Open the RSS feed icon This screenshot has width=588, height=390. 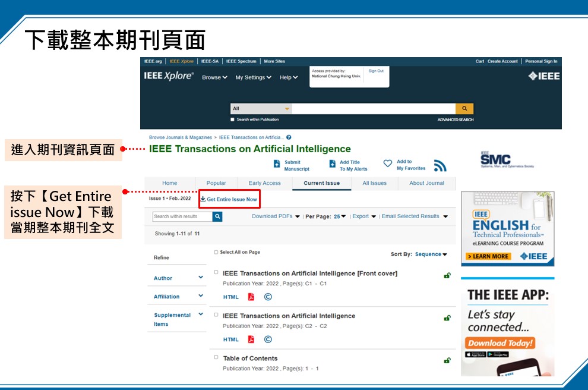pyautogui.click(x=440, y=165)
